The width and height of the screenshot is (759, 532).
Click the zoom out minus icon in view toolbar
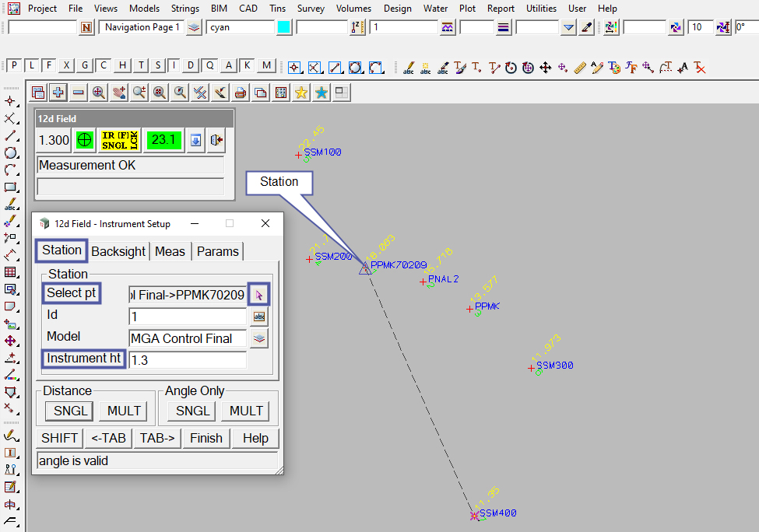[79, 93]
